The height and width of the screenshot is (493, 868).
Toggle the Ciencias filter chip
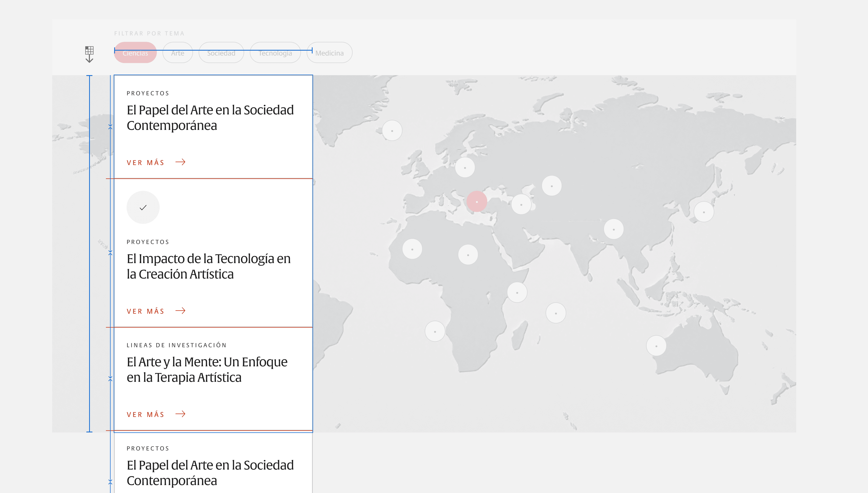[x=135, y=53]
